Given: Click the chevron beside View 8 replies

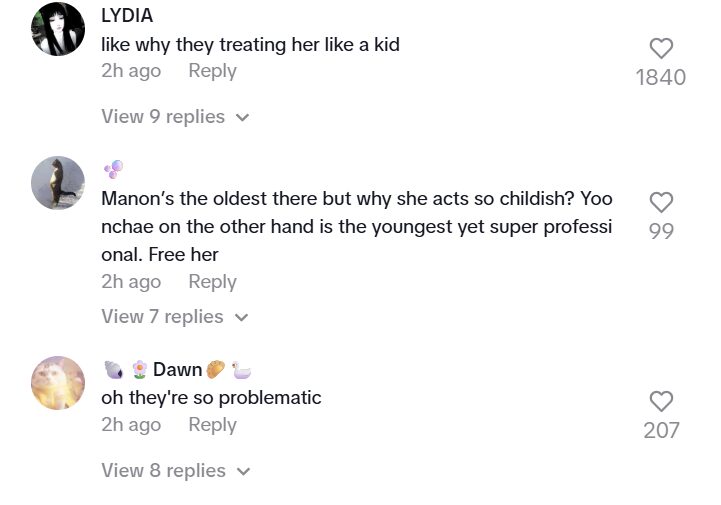Looking at the screenshot, I should tap(242, 471).
